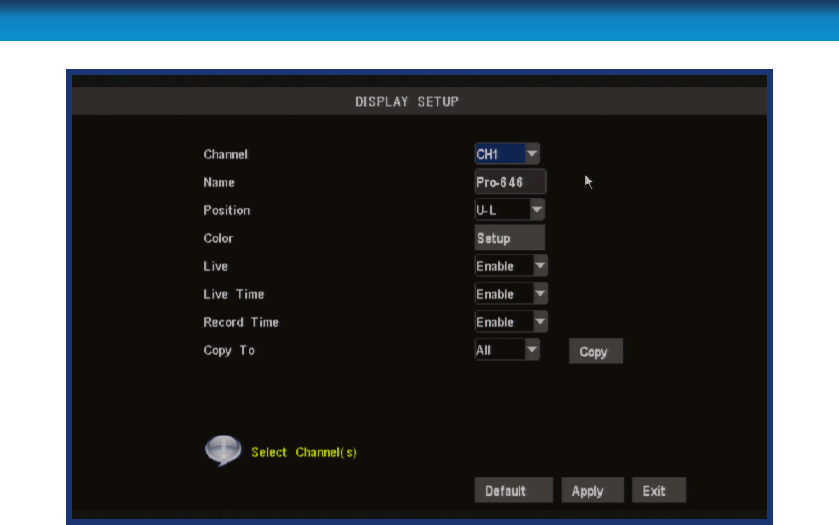Expand the Copy To All dropdown
The width and height of the screenshot is (839, 525).
tap(507, 350)
